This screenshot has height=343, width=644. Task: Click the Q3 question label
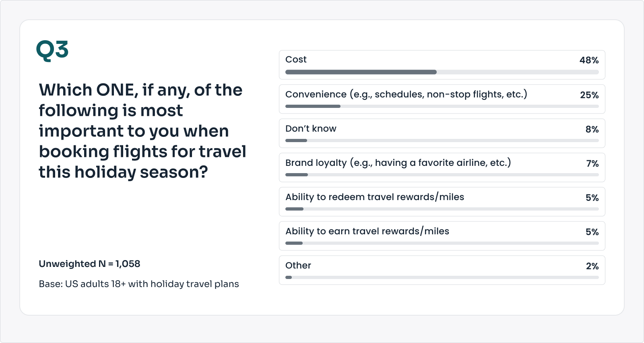tap(52, 51)
